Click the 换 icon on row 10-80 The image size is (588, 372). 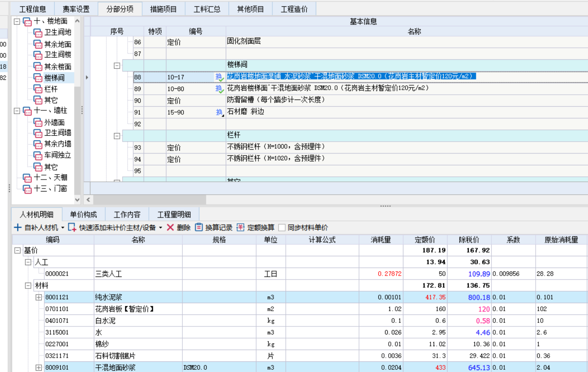pos(219,88)
